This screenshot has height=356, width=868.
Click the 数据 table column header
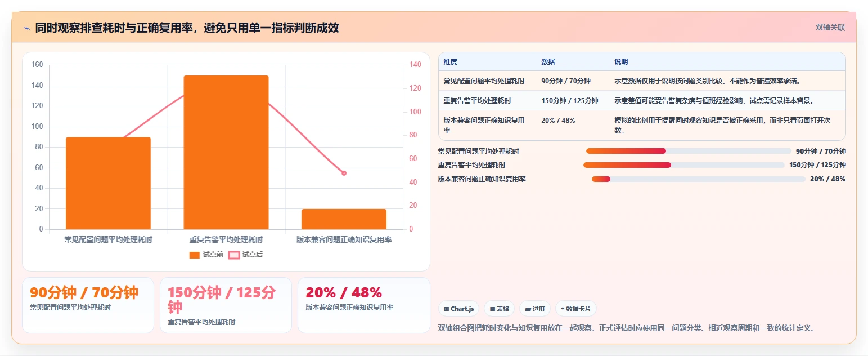(x=548, y=62)
